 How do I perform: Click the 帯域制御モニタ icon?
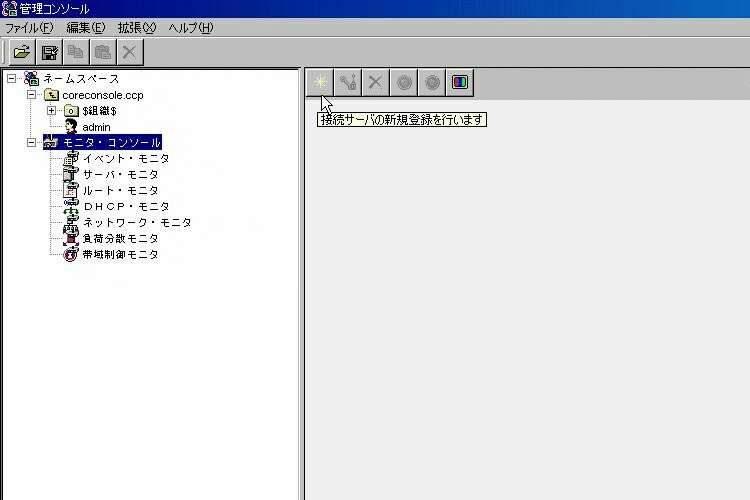click(x=71, y=255)
